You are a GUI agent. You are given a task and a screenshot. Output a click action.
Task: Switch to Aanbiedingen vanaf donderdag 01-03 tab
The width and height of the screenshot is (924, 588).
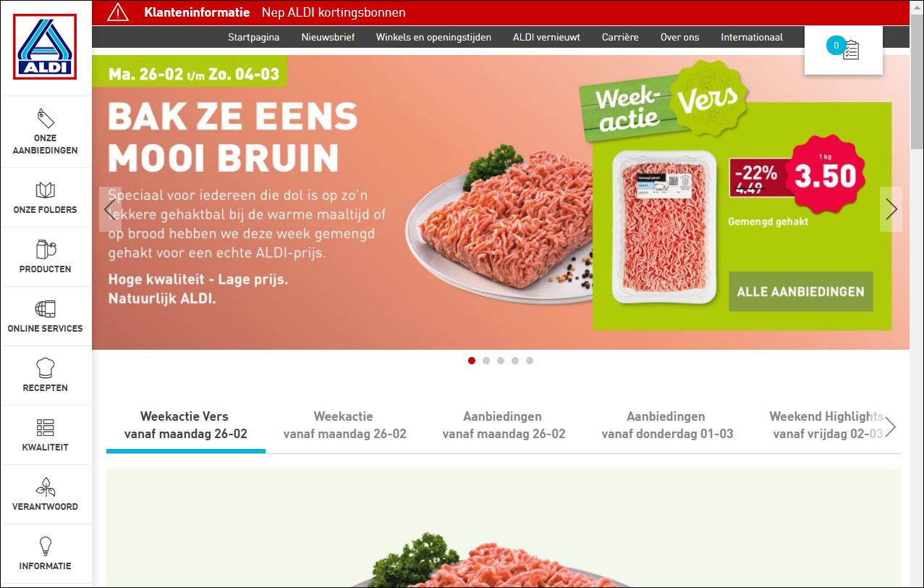click(667, 425)
